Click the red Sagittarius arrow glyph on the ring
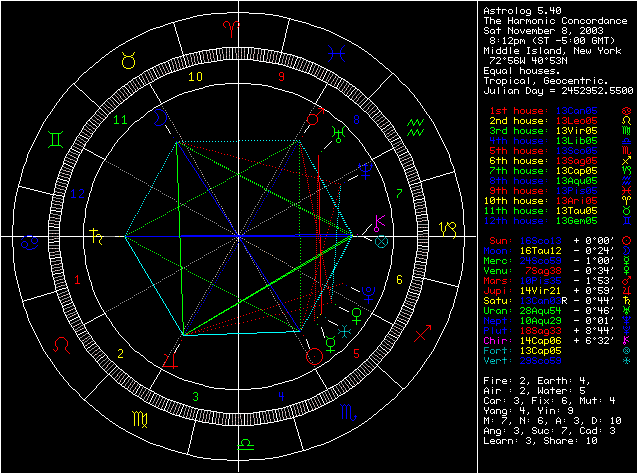Screen dimensions: 638x474 [x=423, y=333]
